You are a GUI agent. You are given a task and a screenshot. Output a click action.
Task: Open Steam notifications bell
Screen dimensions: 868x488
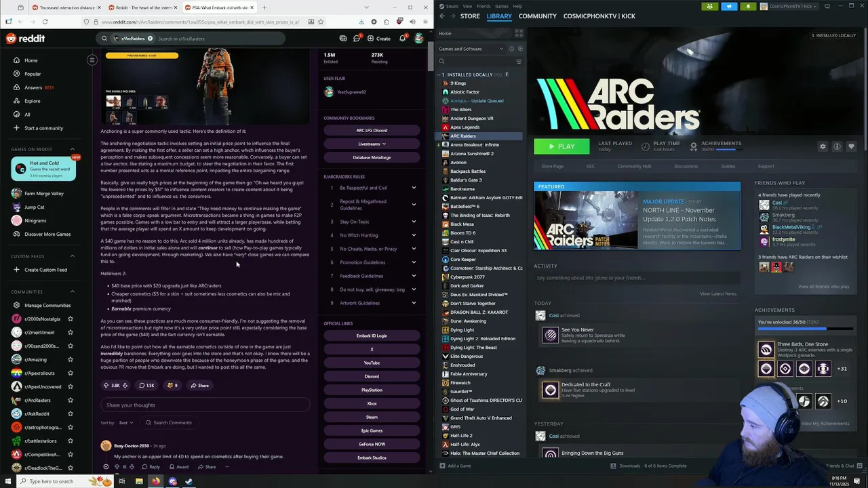[x=748, y=6]
